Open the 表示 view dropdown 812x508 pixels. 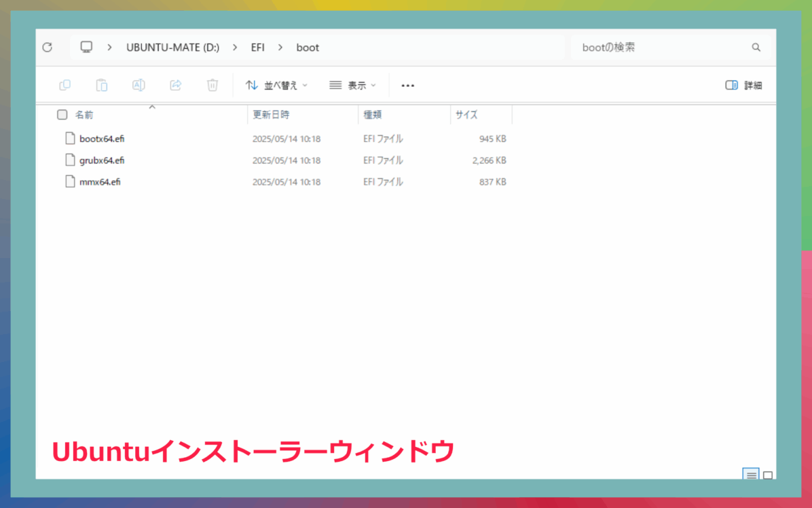(x=352, y=85)
